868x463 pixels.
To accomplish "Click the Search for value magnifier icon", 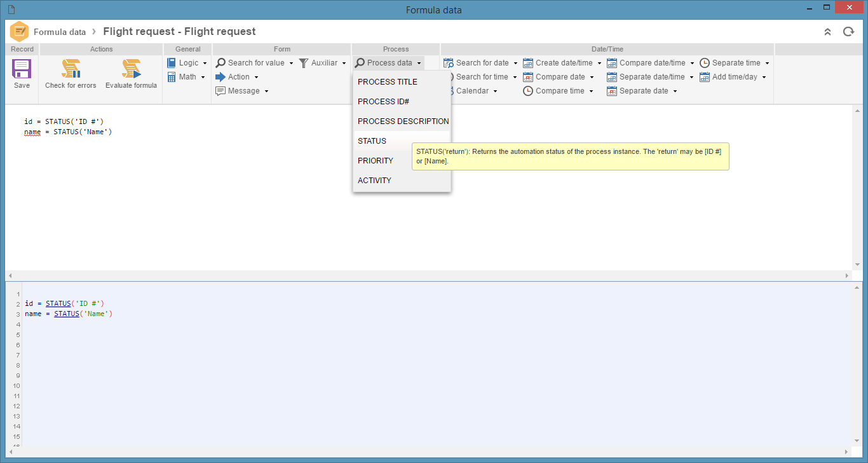I will pos(220,63).
